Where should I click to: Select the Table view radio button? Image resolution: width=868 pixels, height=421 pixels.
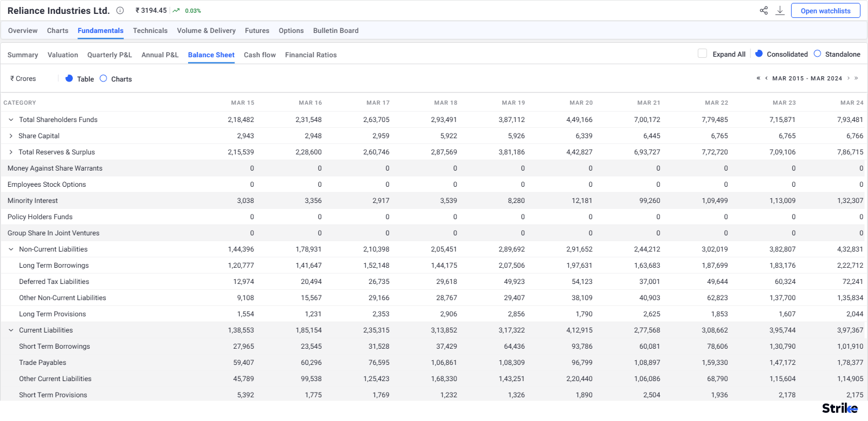(x=69, y=78)
